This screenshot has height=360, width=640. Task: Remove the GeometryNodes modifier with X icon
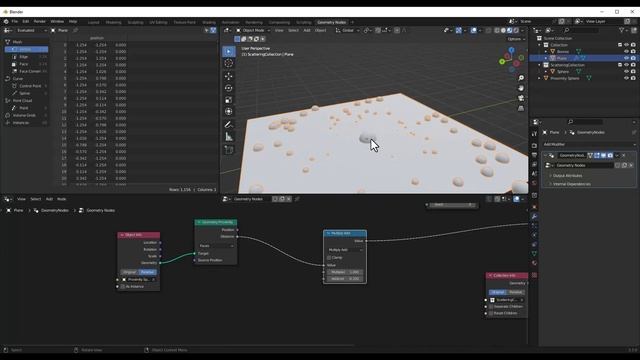(624, 156)
